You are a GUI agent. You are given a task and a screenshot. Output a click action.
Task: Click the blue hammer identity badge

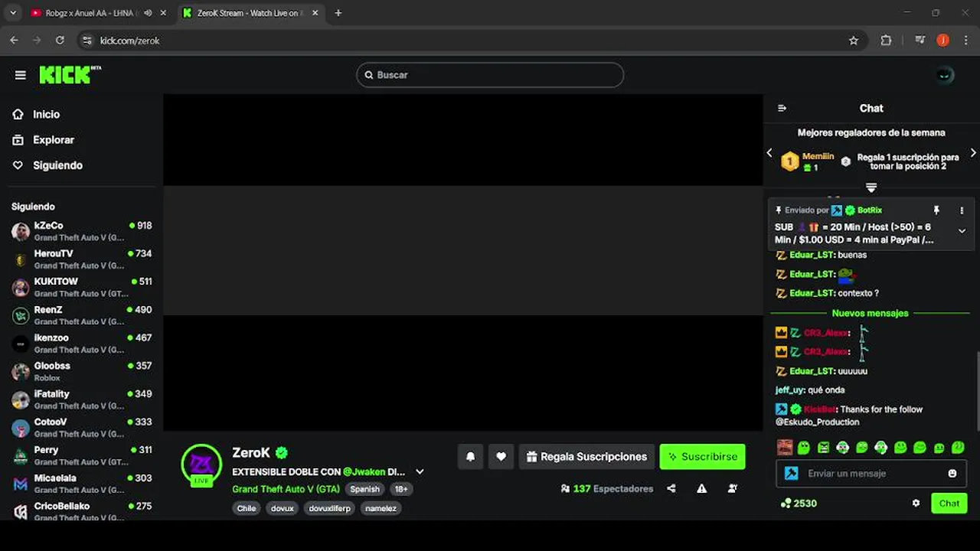click(792, 474)
